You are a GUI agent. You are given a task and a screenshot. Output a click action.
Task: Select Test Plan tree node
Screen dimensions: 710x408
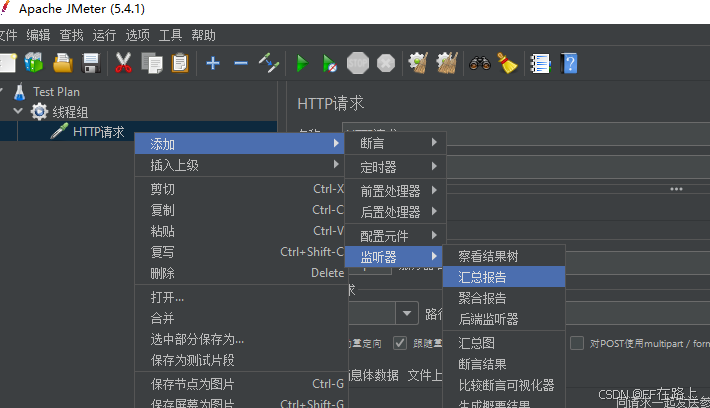pos(56,92)
